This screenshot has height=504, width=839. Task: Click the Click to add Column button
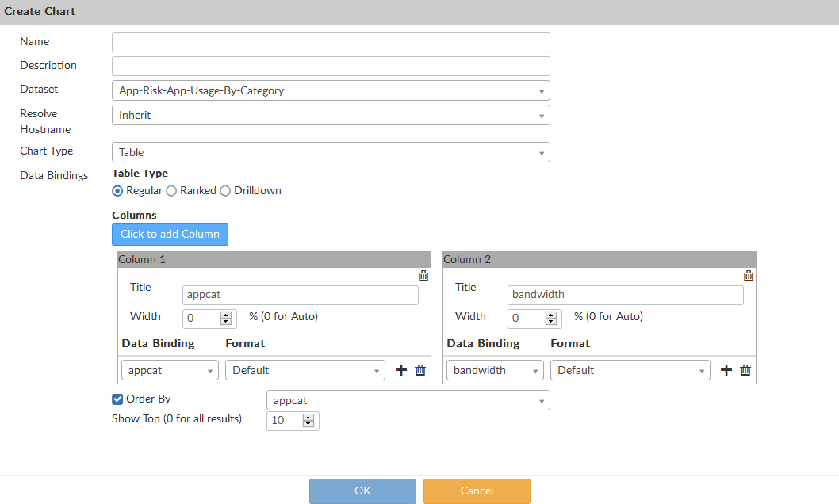point(170,234)
